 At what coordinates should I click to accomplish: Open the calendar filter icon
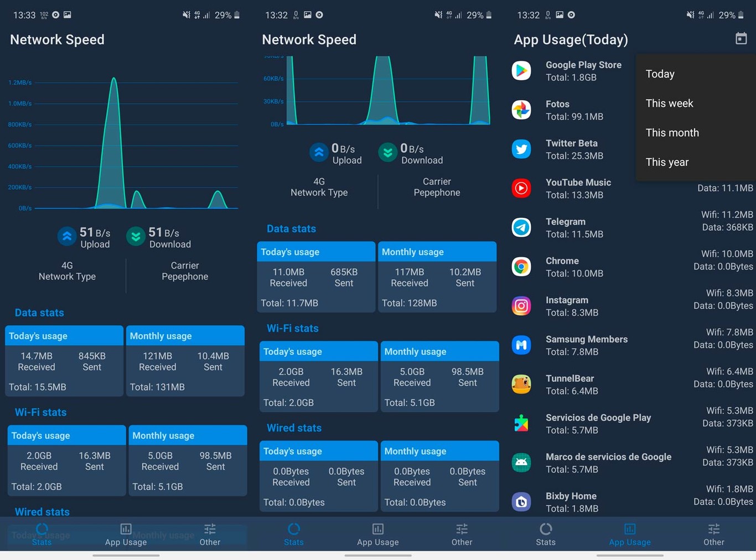741,38
